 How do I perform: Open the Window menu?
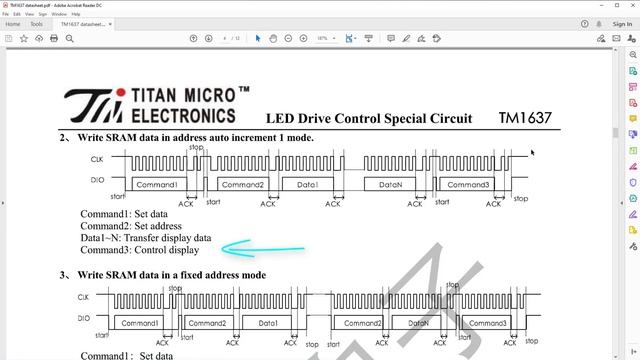59,14
